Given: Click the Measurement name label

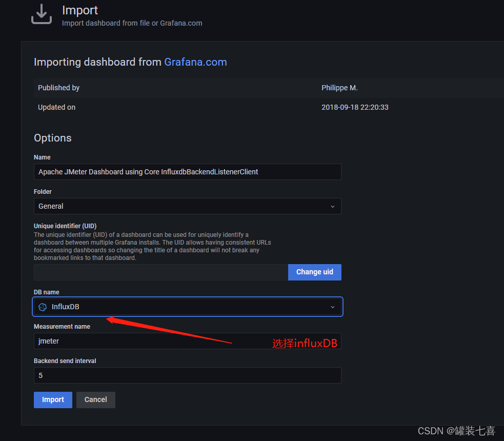Looking at the screenshot, I should [x=62, y=327].
